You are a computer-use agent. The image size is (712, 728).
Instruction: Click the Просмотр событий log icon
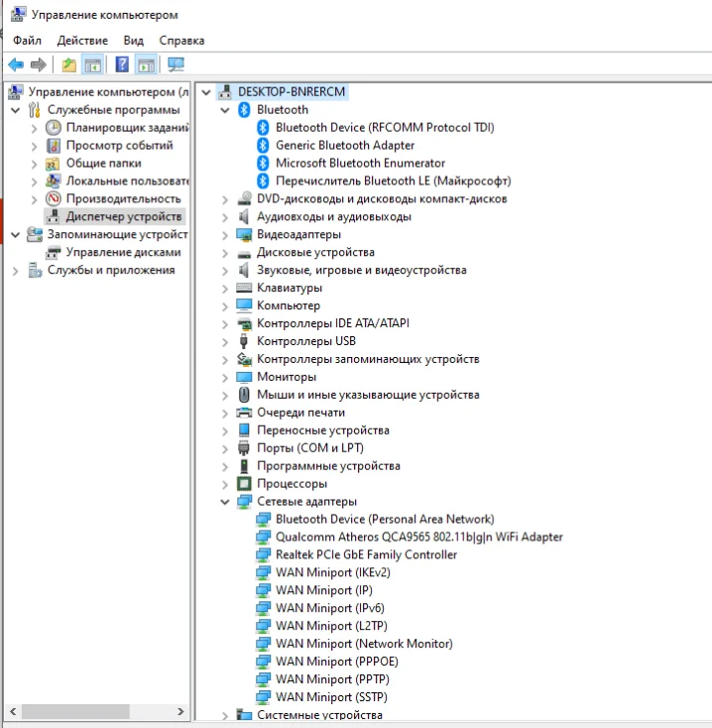tap(54, 146)
